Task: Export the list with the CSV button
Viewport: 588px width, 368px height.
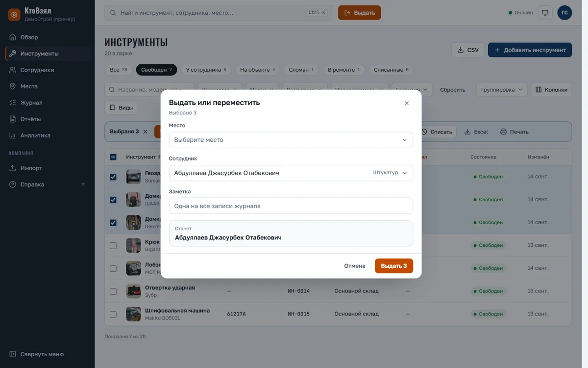Action: point(468,50)
